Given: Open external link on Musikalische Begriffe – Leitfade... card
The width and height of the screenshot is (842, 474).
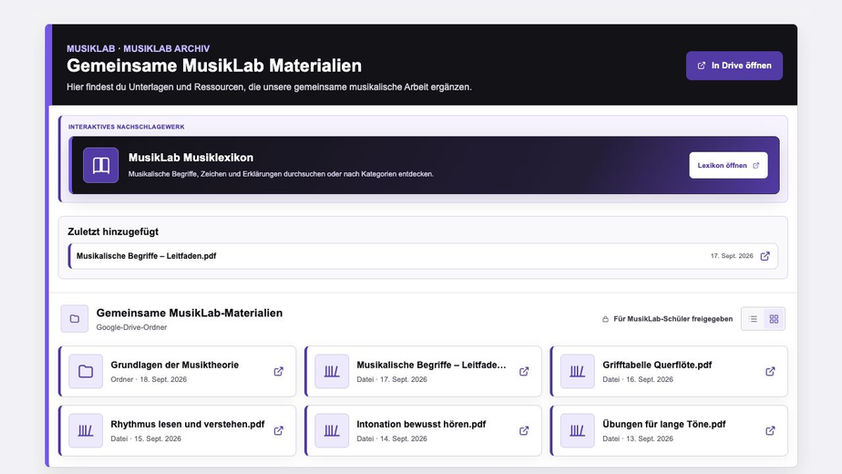Looking at the screenshot, I should (x=524, y=371).
